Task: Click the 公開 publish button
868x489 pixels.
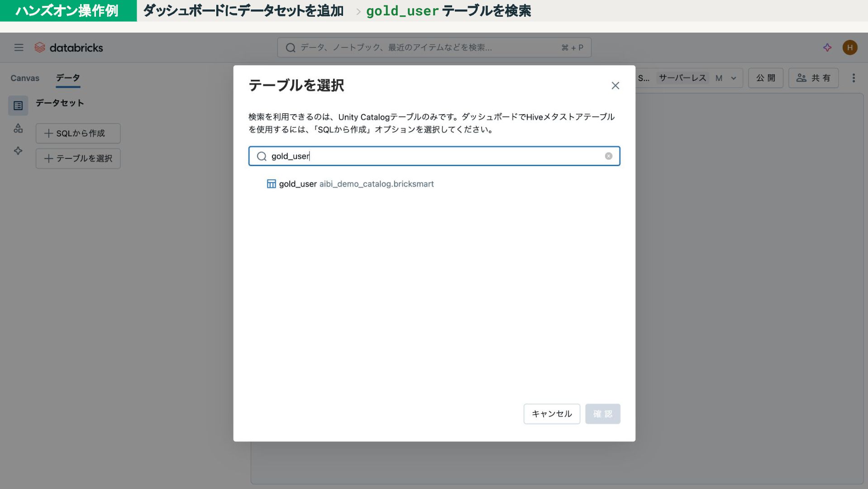Action: click(765, 78)
